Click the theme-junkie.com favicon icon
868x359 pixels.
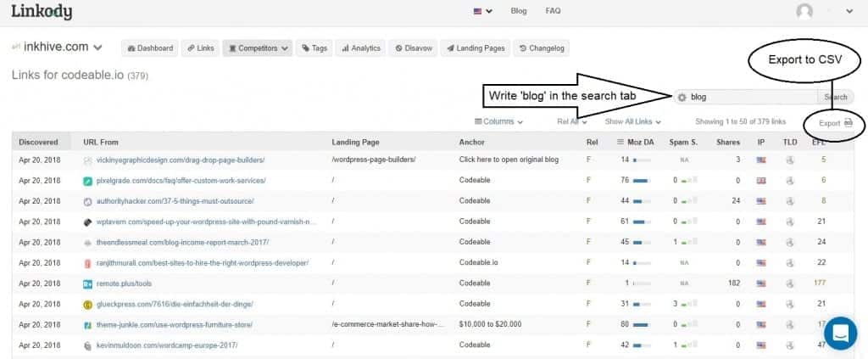click(87, 325)
